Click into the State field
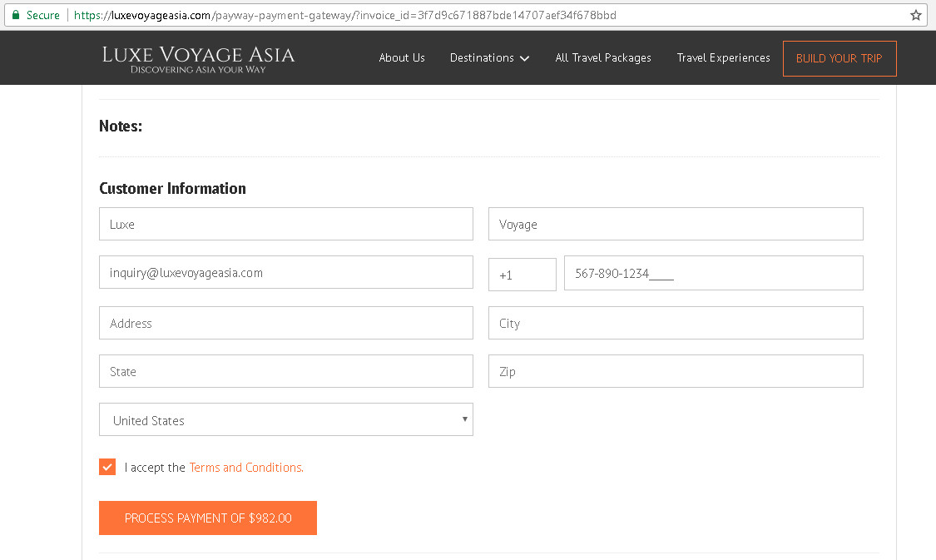The image size is (936, 560). pyautogui.click(x=286, y=371)
